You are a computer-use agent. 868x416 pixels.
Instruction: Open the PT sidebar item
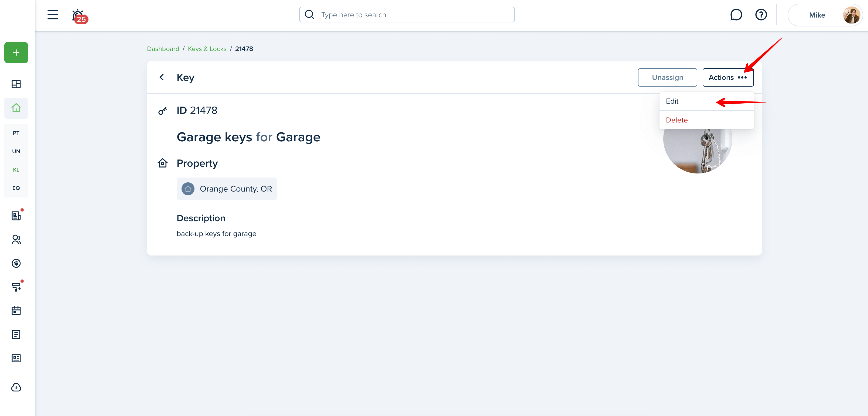click(x=16, y=133)
